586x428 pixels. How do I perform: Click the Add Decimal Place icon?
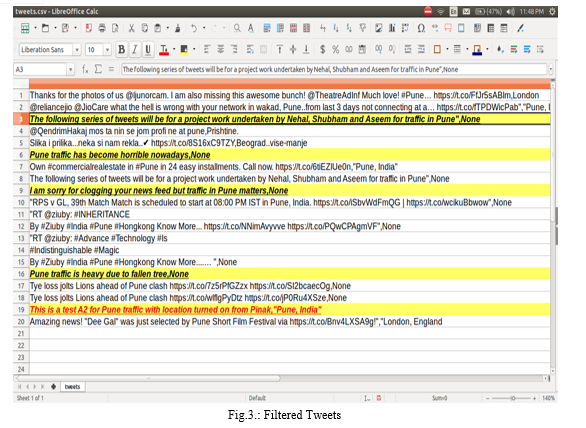379,49
